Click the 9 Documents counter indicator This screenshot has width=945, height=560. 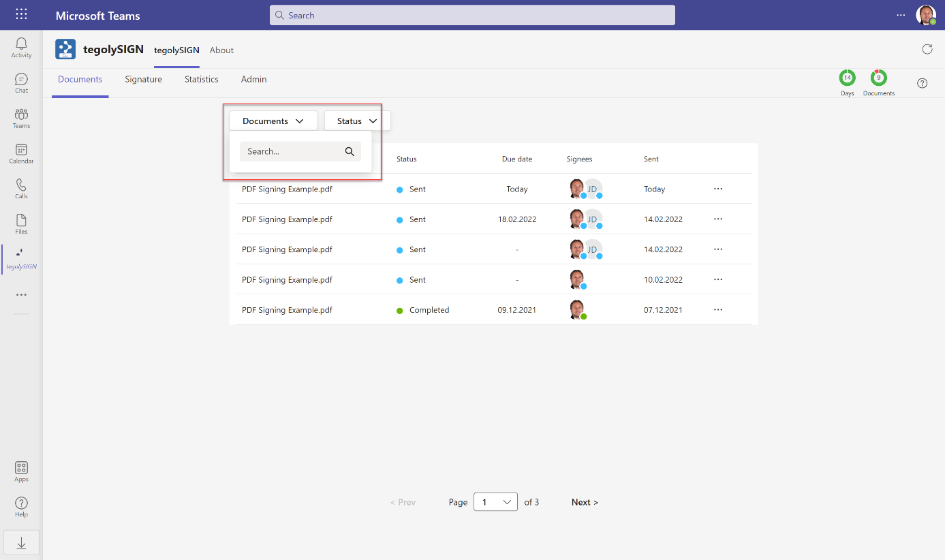point(879,82)
